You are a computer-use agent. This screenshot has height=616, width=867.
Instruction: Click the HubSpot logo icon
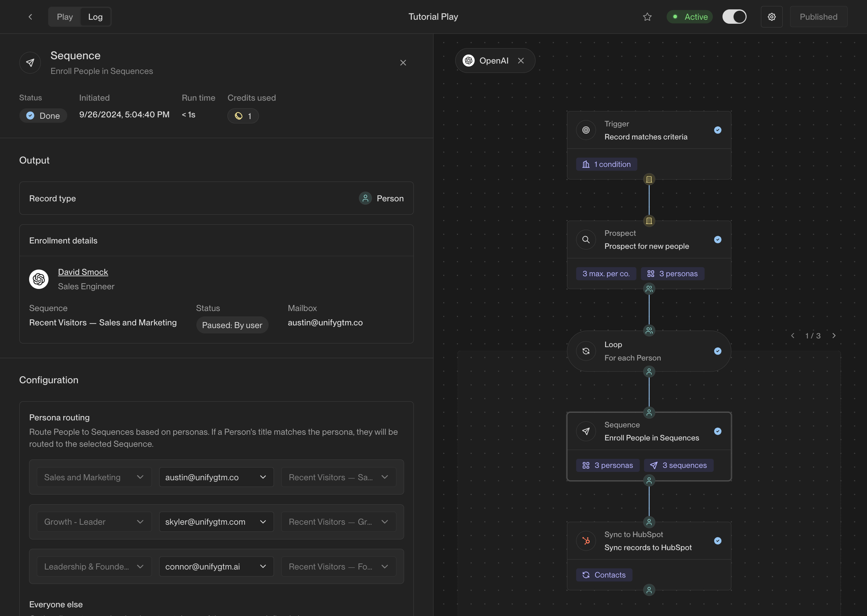[586, 541]
